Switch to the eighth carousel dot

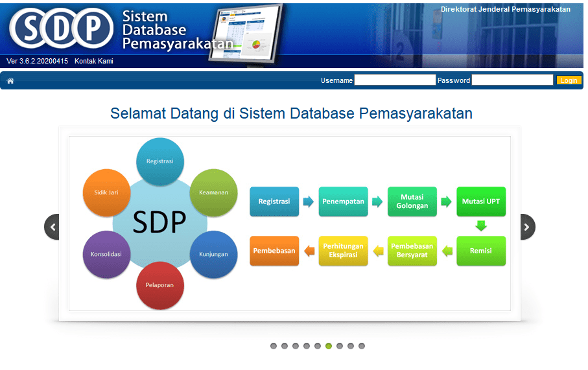point(351,346)
